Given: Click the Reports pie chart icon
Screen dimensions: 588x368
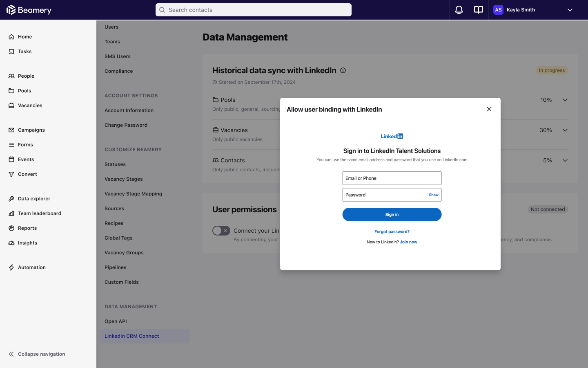Looking at the screenshot, I should 11,228.
